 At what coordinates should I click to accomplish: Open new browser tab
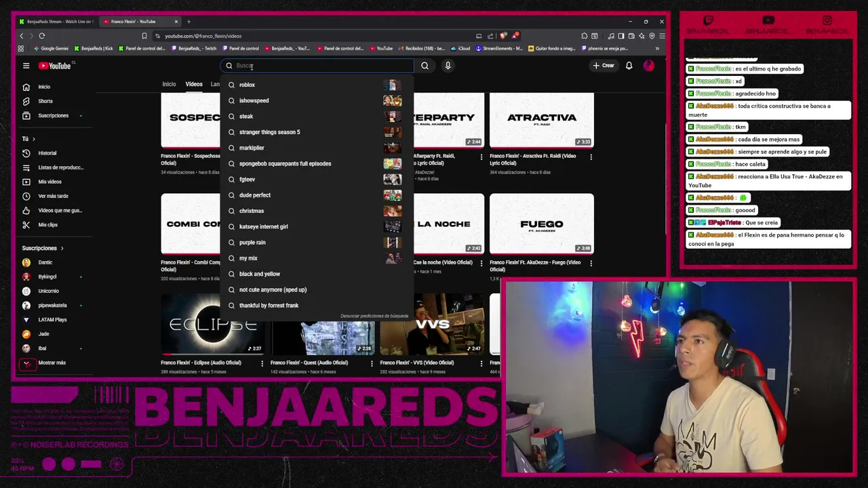click(x=189, y=22)
